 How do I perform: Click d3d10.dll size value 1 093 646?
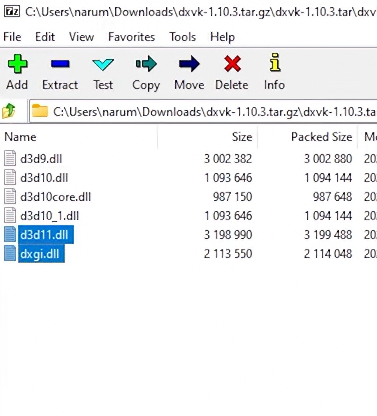tap(228, 178)
